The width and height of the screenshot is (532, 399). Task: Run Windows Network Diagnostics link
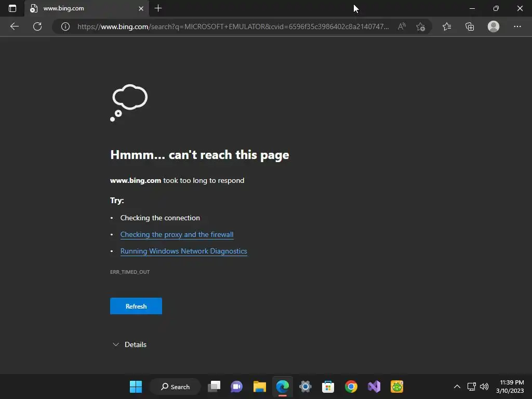tap(183, 251)
